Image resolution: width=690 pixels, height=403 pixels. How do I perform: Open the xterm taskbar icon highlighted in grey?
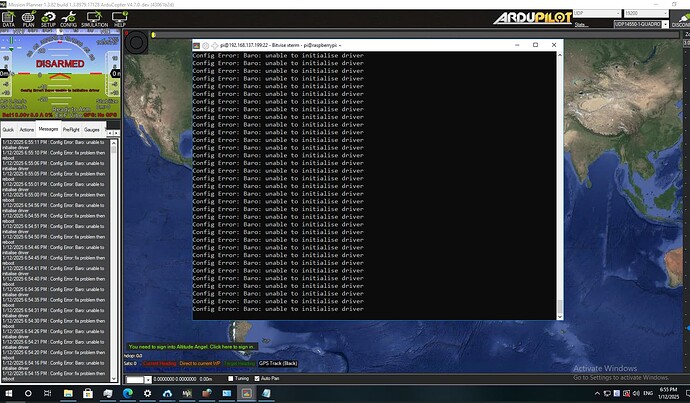click(x=246, y=393)
